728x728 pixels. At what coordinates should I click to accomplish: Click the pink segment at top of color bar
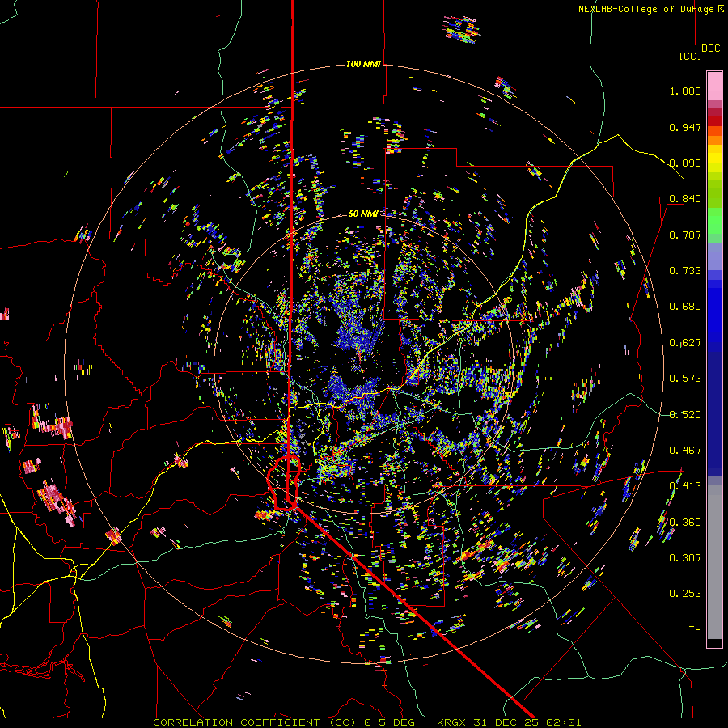714,86
